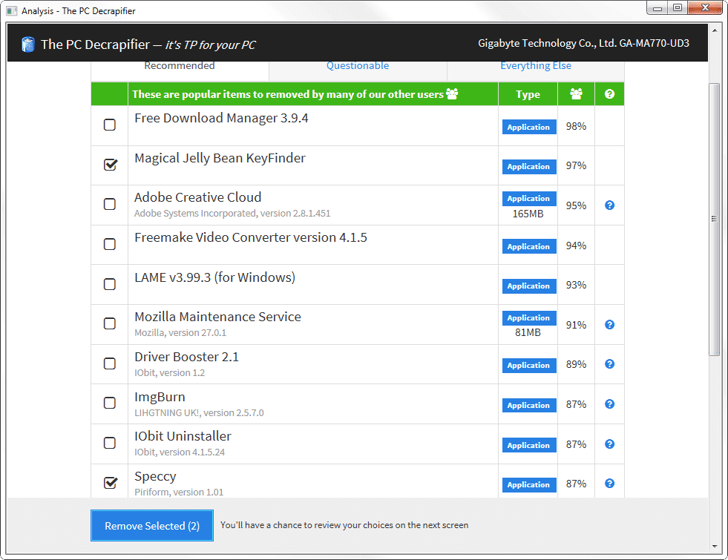The width and height of the screenshot is (728, 560).
Task: Open help for Speccy
Action: pos(609,483)
